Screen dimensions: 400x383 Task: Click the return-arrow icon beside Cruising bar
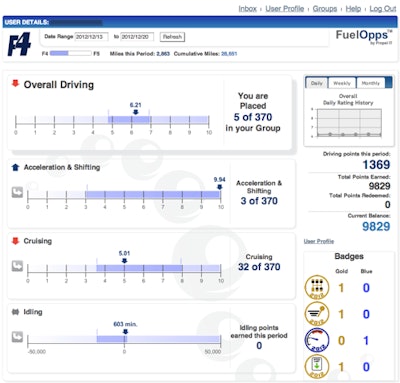pyautogui.click(x=17, y=266)
